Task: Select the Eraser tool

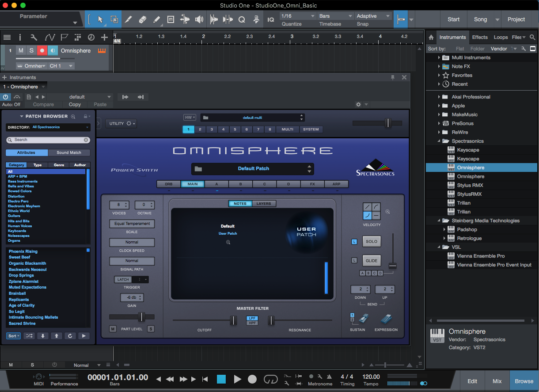Action: pos(142,19)
